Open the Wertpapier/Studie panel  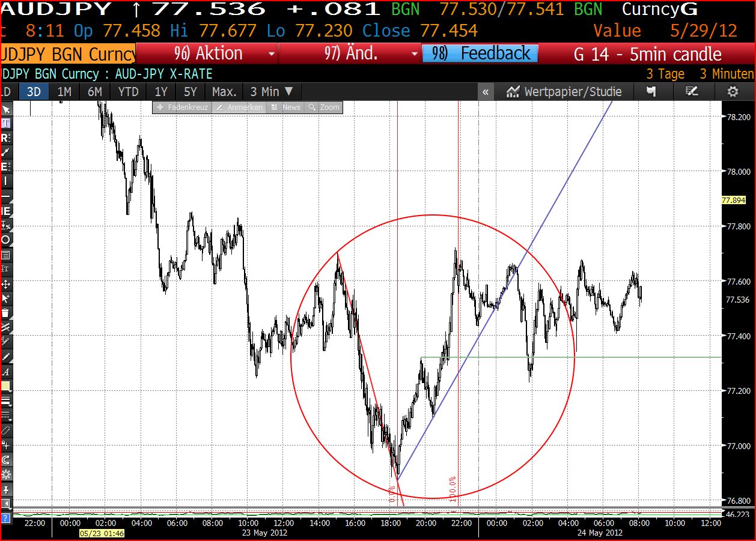[x=565, y=91]
